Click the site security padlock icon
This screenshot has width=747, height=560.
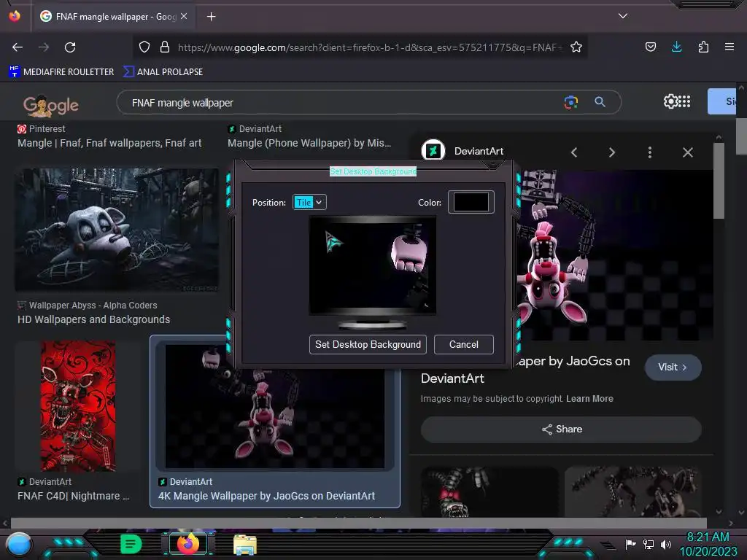coord(165,47)
